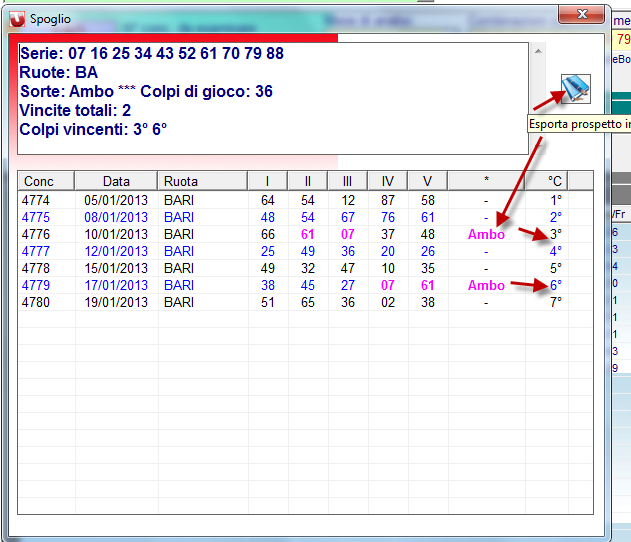The height and width of the screenshot is (542, 631).
Task: Click date 08/01/2013
Action: [116, 217]
